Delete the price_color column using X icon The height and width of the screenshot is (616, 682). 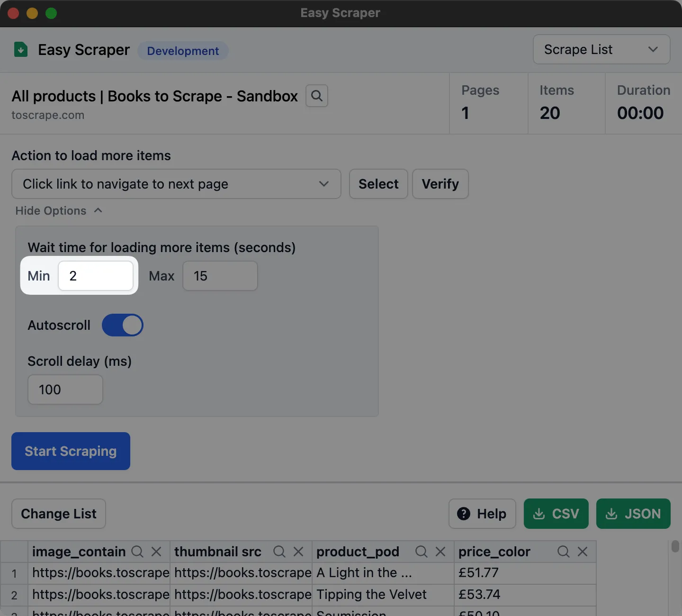(x=583, y=552)
